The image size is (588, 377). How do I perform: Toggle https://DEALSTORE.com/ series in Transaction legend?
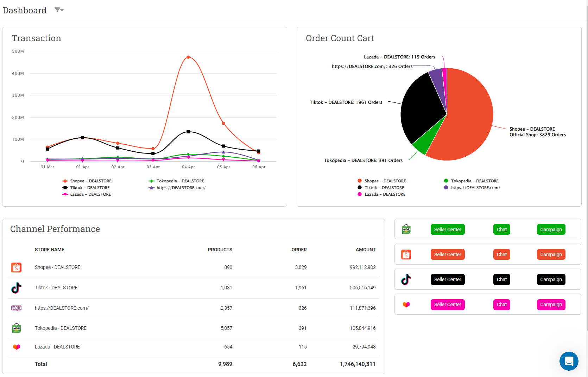(x=177, y=188)
